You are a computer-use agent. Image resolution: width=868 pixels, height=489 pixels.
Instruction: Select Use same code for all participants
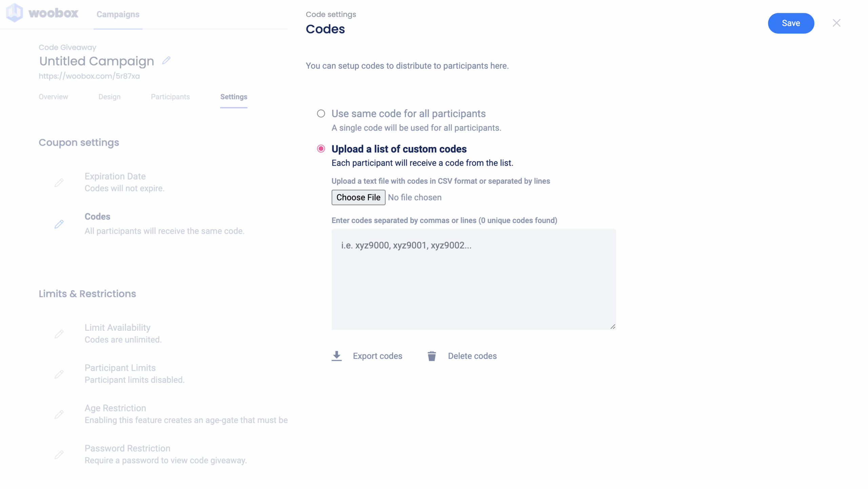pos(321,114)
